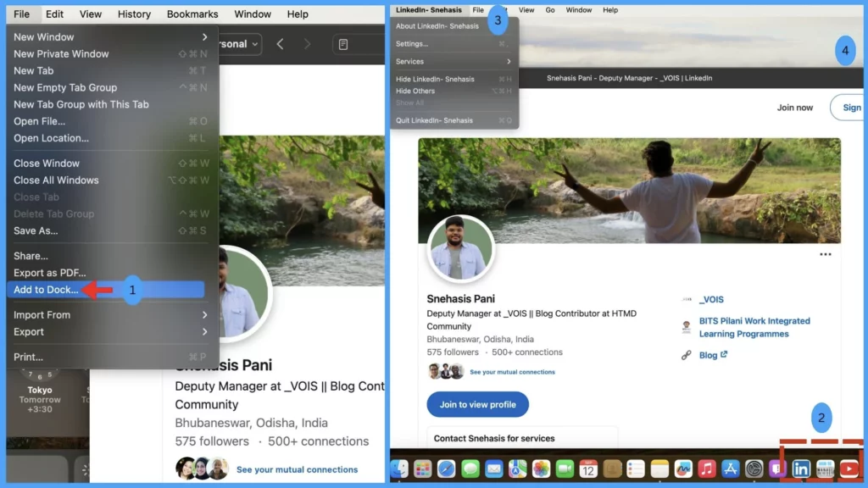Choose Print… in File menu
The width and height of the screenshot is (868, 488).
click(x=109, y=358)
